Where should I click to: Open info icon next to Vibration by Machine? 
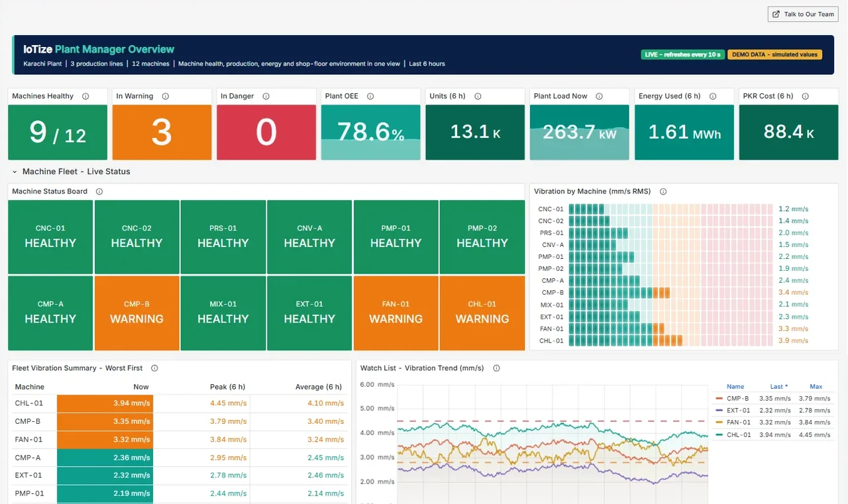[663, 191]
